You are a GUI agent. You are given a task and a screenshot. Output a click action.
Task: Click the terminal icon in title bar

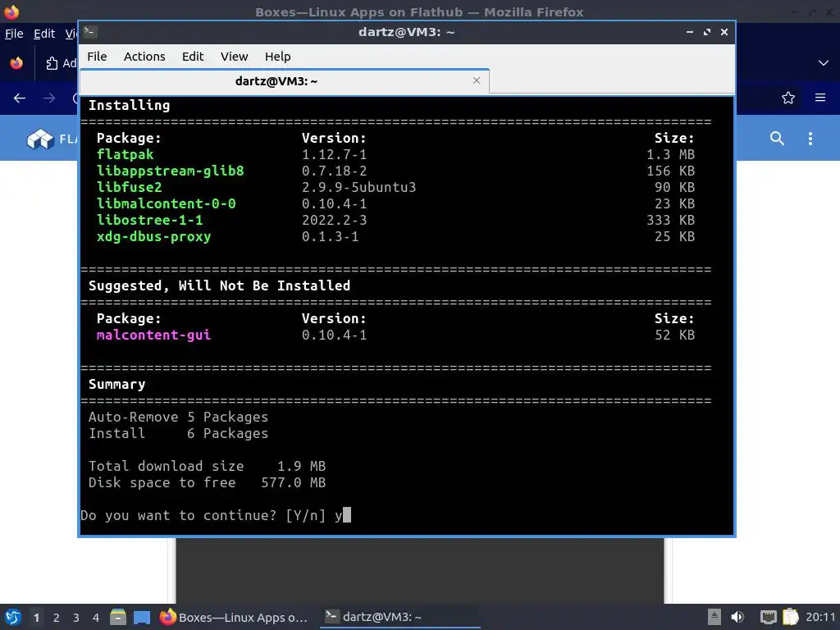click(x=90, y=32)
